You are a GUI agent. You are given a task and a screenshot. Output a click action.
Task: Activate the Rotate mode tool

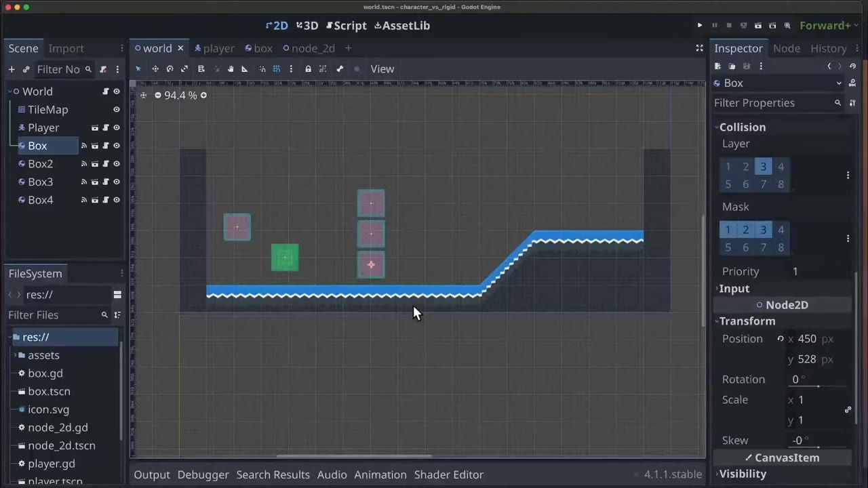tap(170, 69)
